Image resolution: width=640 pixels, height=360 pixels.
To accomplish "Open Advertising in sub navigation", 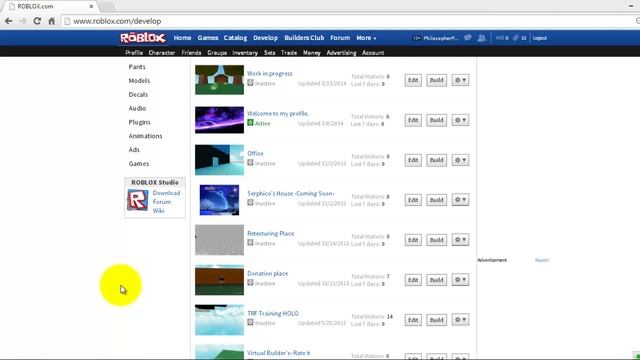I will [x=341, y=53].
